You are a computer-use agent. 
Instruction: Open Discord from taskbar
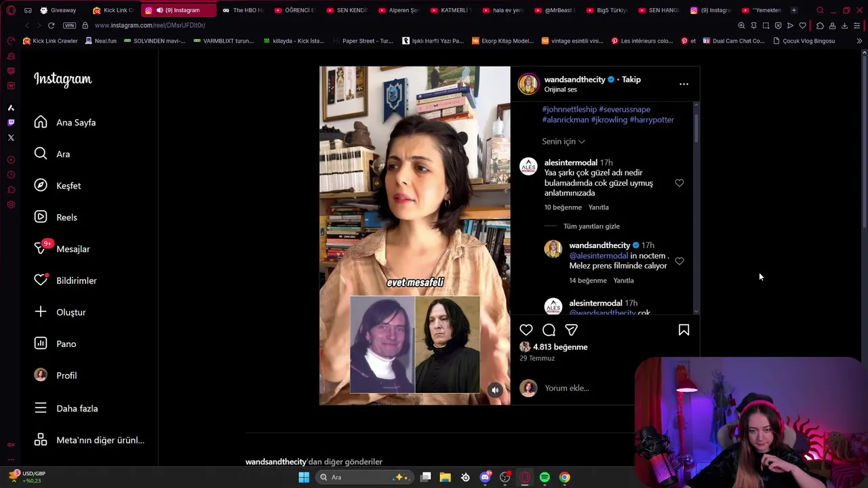click(485, 477)
